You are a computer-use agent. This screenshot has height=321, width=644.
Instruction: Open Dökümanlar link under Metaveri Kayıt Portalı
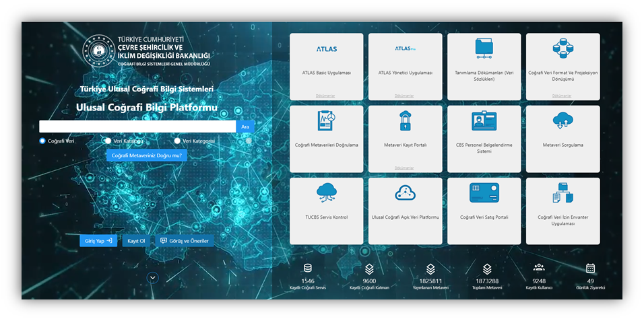[404, 168]
